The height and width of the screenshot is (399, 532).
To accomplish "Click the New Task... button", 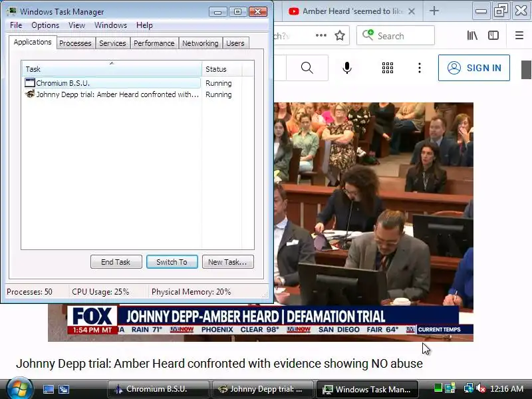I will (227, 262).
